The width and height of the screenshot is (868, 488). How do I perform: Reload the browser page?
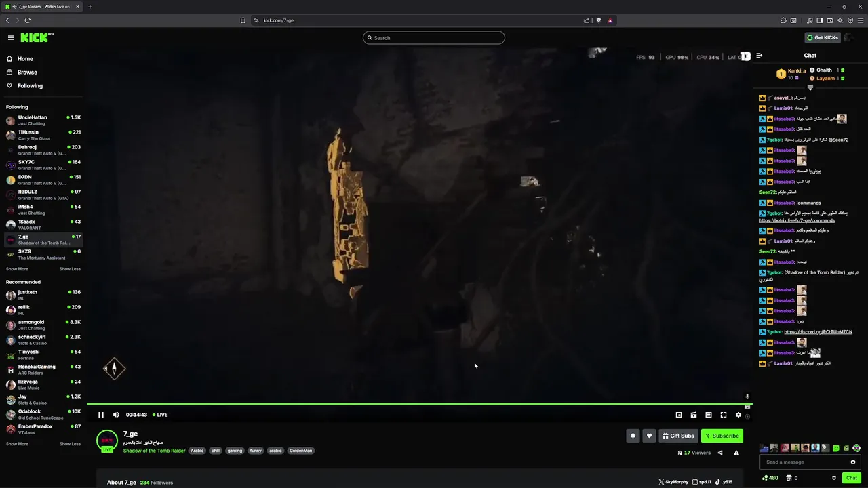tap(28, 20)
